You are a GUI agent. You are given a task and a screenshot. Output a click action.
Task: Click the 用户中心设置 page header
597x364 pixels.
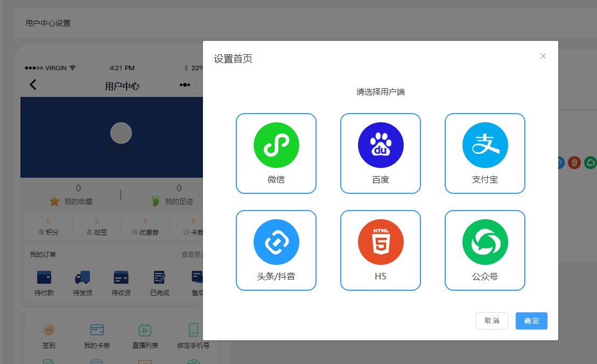click(48, 23)
